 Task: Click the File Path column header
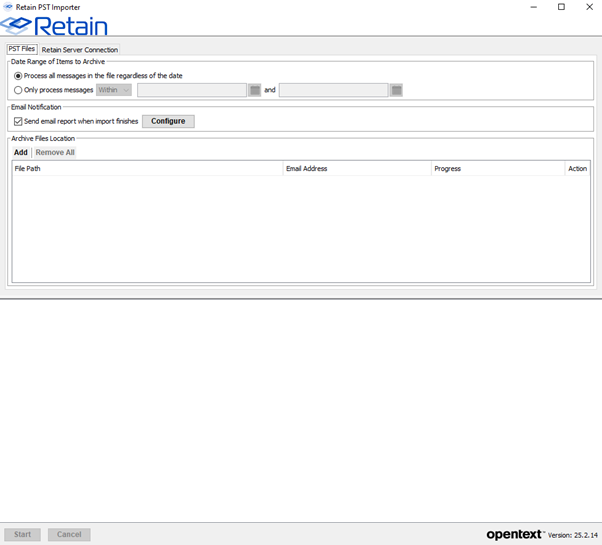pyautogui.click(x=147, y=168)
